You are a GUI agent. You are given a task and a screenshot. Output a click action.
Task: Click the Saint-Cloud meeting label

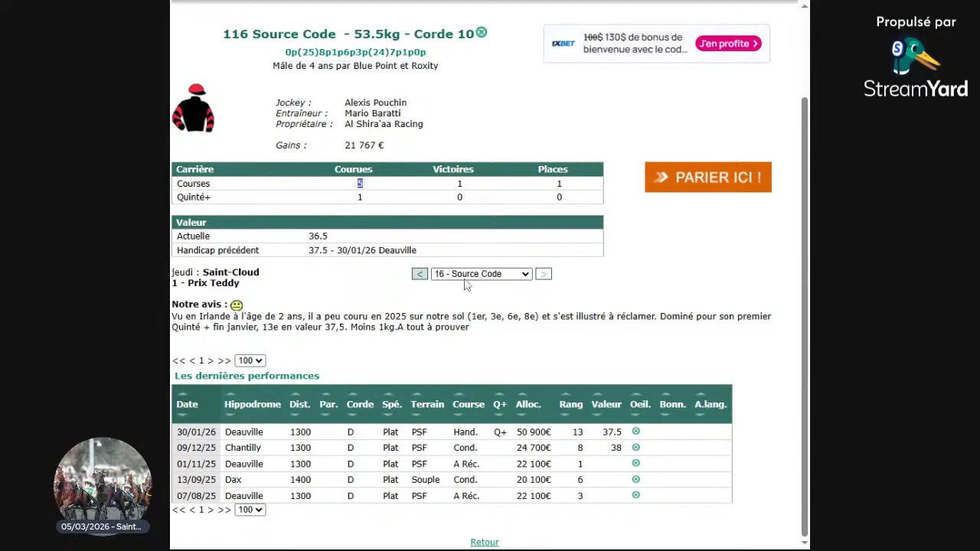pyautogui.click(x=230, y=272)
